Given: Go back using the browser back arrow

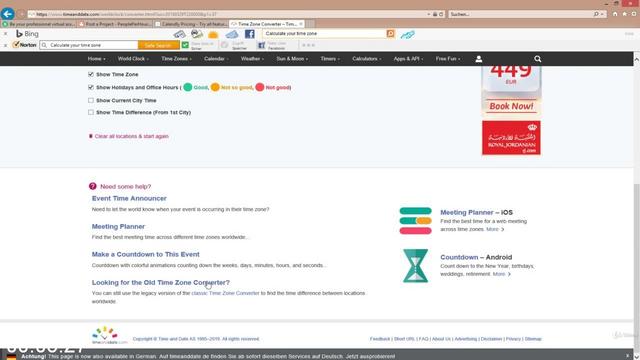Looking at the screenshot, I should [x=7, y=14].
